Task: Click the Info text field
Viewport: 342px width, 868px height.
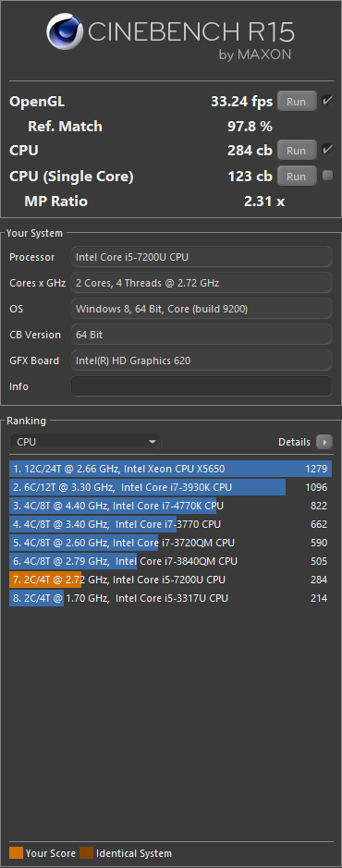Action: 202,386
